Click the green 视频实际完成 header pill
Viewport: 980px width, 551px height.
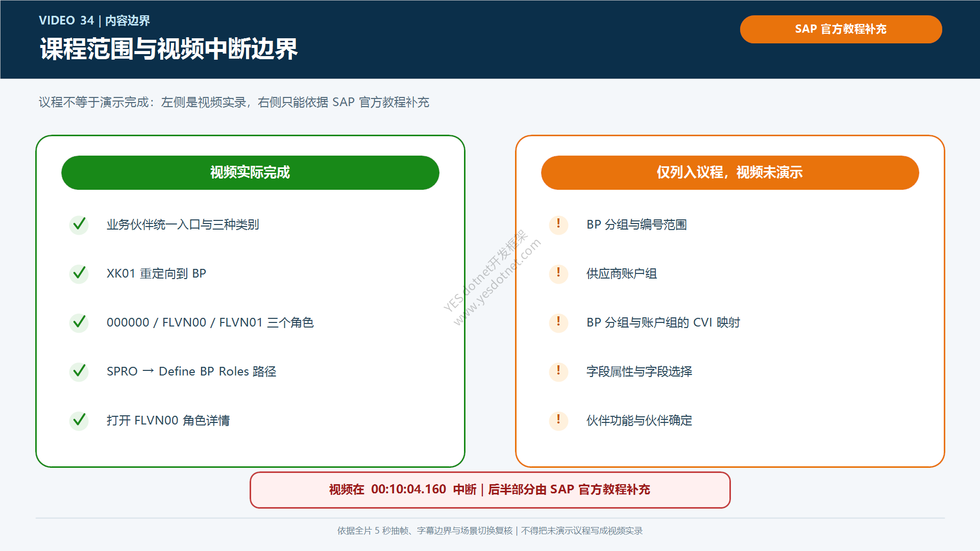pos(250,172)
